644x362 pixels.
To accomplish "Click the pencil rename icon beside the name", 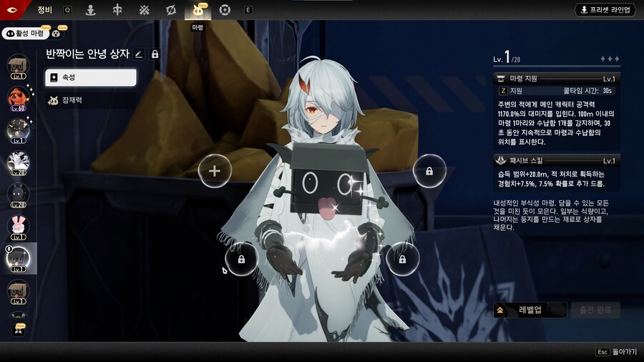I will pyautogui.click(x=139, y=54).
